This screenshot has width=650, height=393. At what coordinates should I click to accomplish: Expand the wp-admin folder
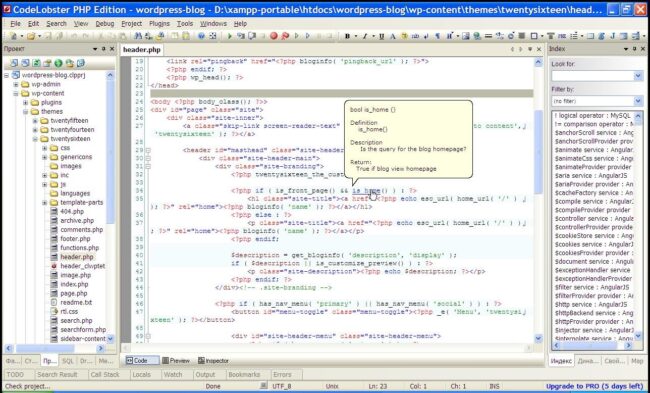[x=16, y=84]
